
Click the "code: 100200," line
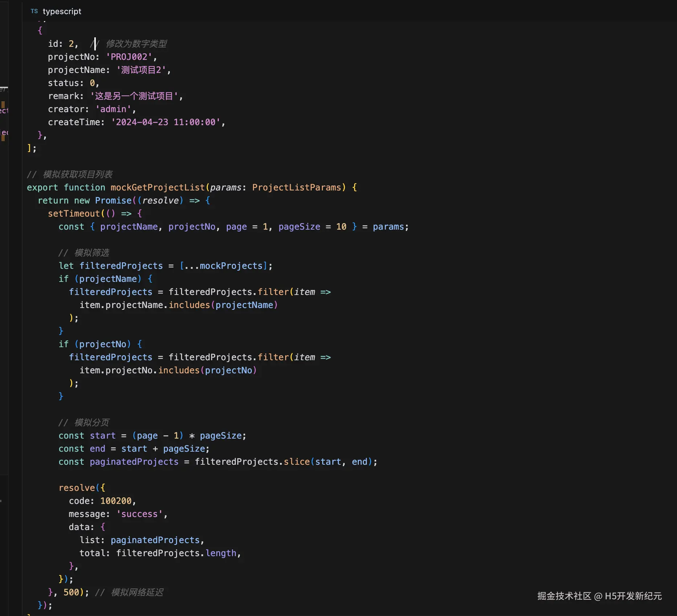pyautogui.click(x=103, y=501)
